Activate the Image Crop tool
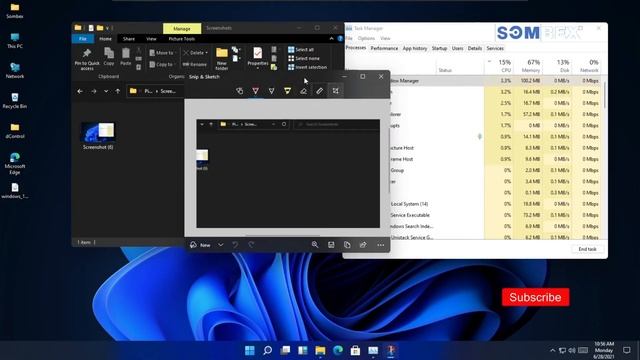This screenshot has height=360, width=640. [336, 91]
